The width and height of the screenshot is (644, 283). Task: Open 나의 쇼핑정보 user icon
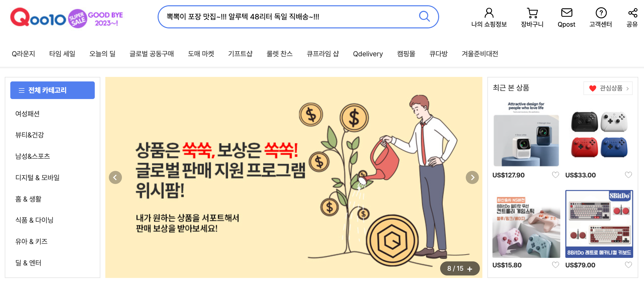(489, 13)
